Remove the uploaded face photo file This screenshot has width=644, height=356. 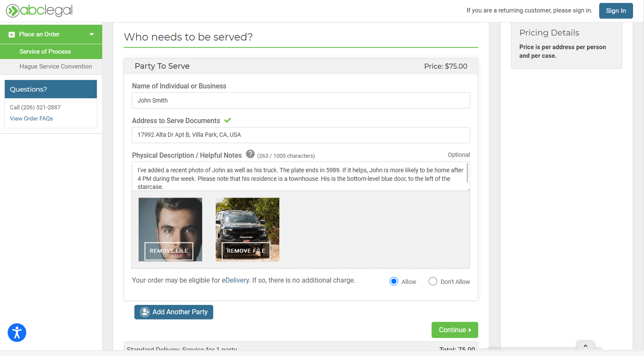click(169, 251)
